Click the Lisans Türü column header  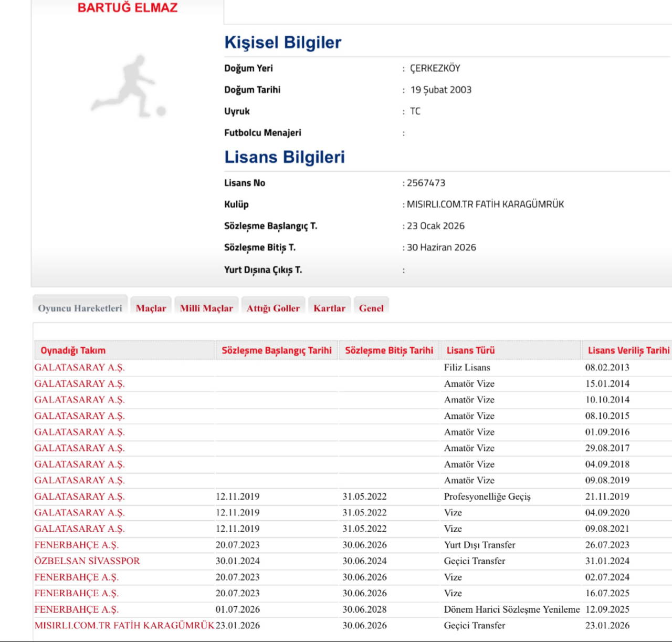470,350
